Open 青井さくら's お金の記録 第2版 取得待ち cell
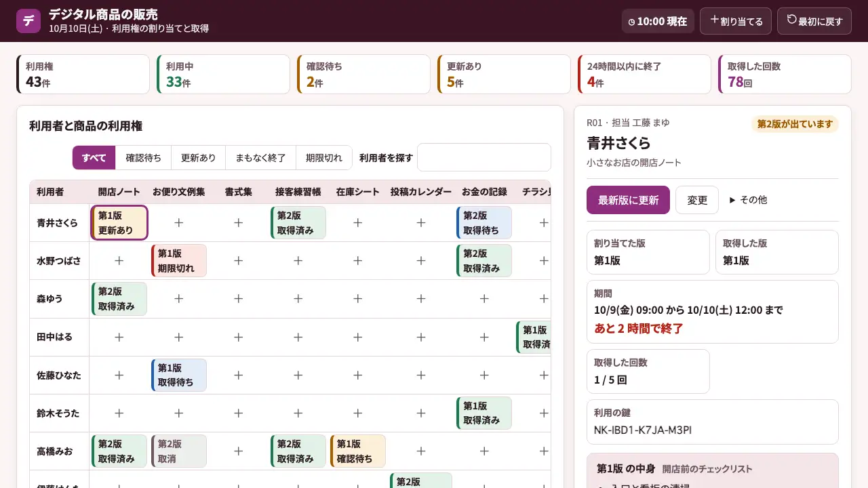This screenshot has width=868, height=488. point(484,223)
